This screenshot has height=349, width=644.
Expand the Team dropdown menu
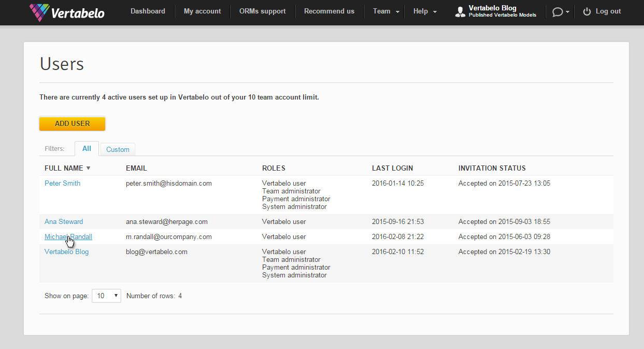click(x=386, y=11)
